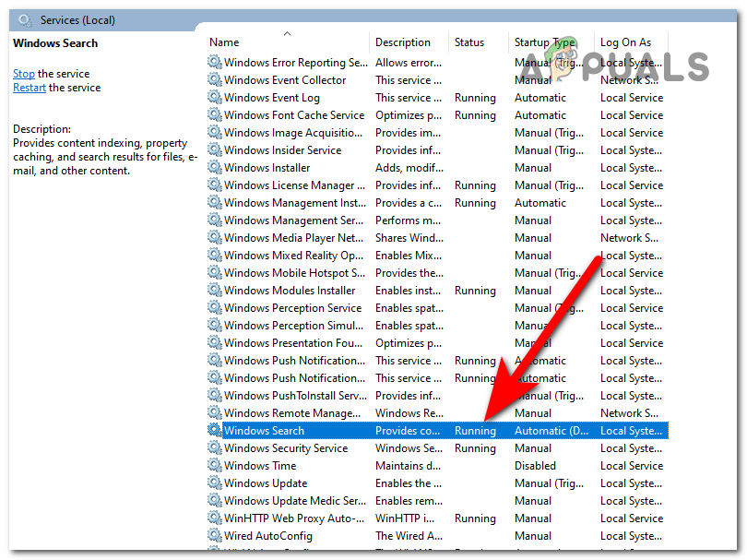The height and width of the screenshot is (560, 747).
Task: Click gear icon beside Windows Time
Action: pyautogui.click(x=215, y=465)
